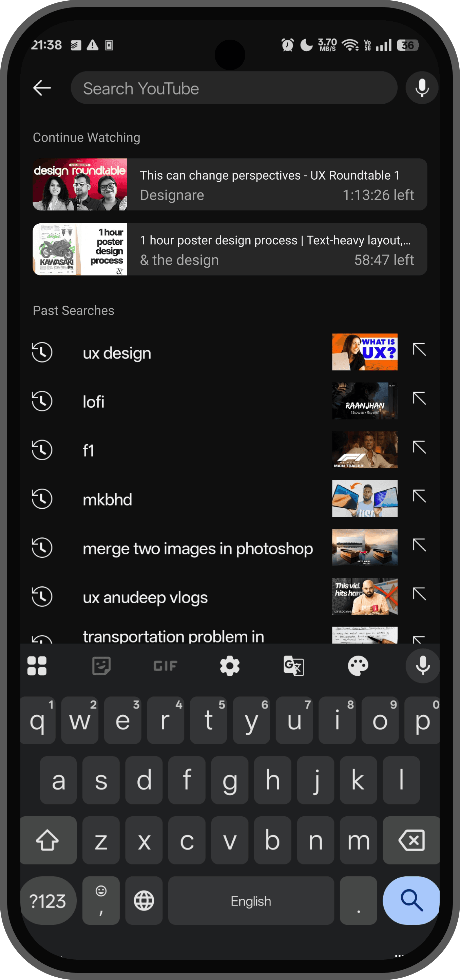
Task: Open the keyboard GIF panel
Action: click(x=165, y=666)
